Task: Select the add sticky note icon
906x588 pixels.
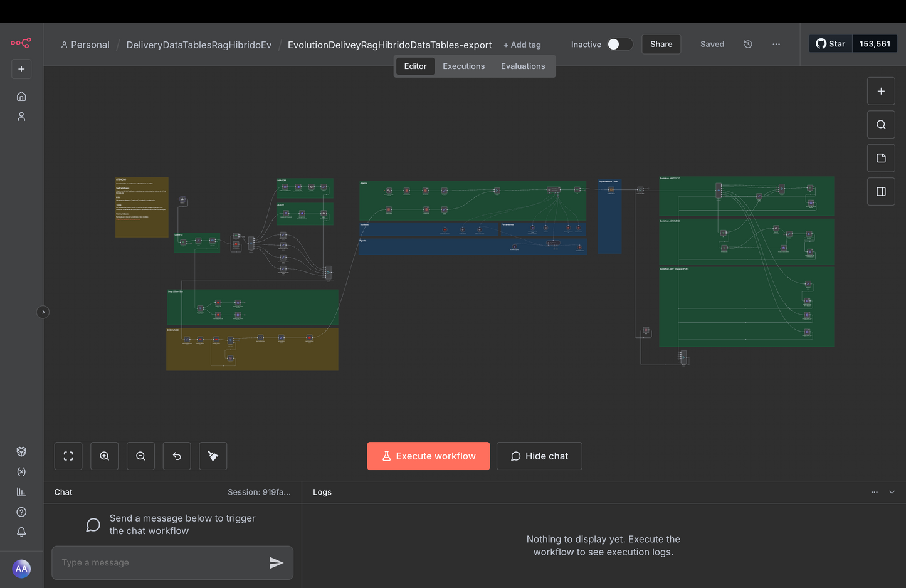Action: click(881, 158)
